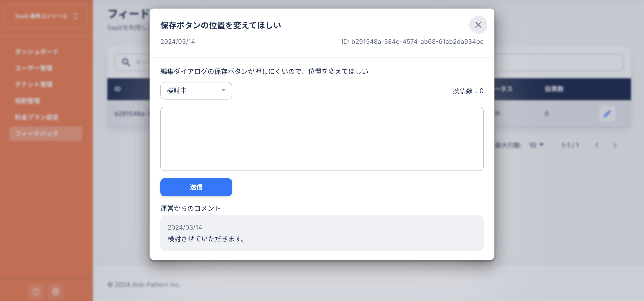Click the left circular icon at sidebar bottom

click(x=36, y=291)
